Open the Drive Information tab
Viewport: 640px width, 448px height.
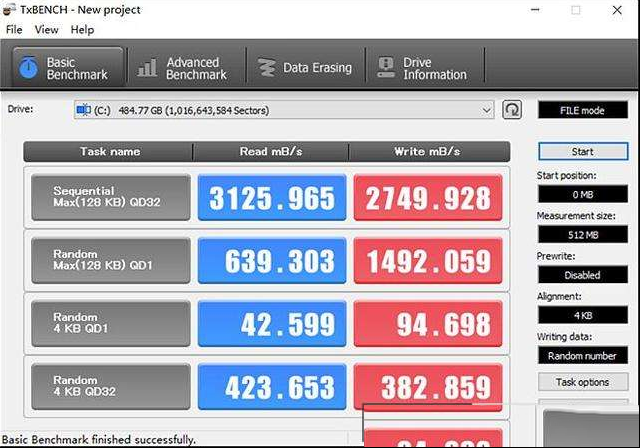click(425, 67)
